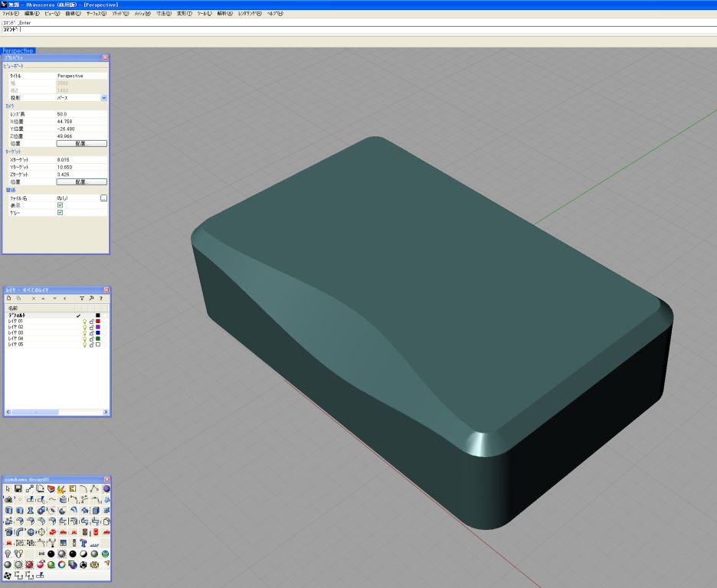Click the red color swatch for レイヤ 01
Screen dimensions: 717x588
pyautogui.click(x=98, y=321)
